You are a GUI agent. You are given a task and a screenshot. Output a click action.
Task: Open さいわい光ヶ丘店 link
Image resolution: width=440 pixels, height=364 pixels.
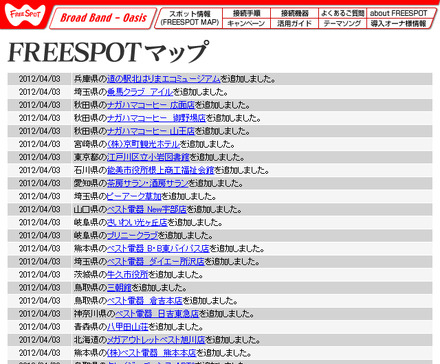(137, 222)
